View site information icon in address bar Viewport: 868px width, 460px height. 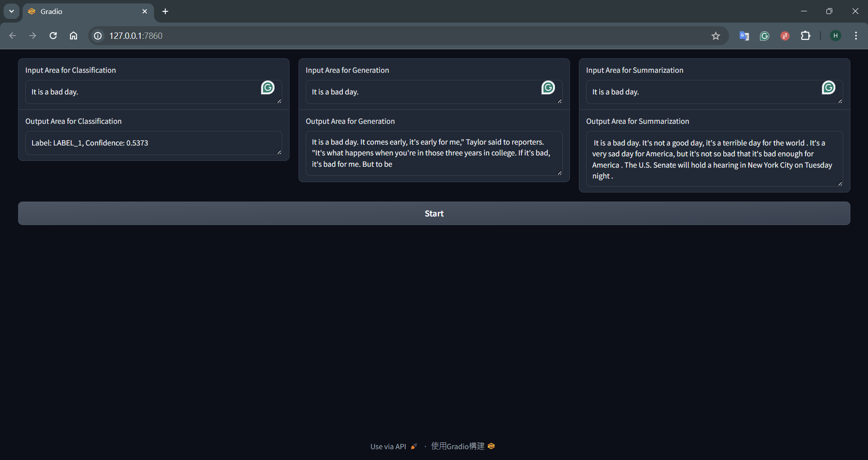coord(98,36)
